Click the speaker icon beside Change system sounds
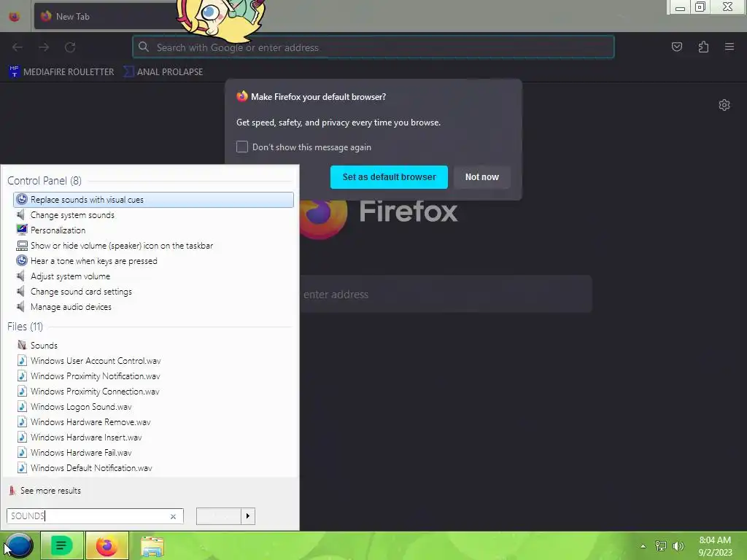The width and height of the screenshot is (747, 560). pyautogui.click(x=21, y=215)
